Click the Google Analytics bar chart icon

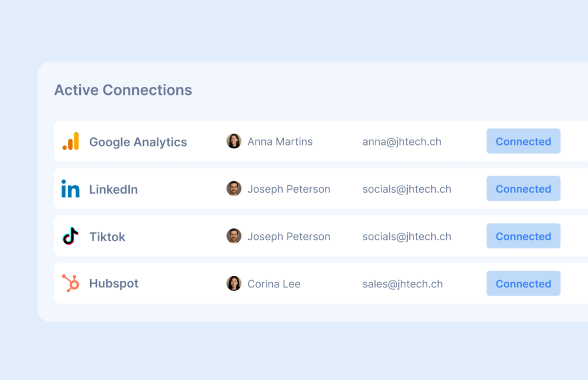click(71, 141)
